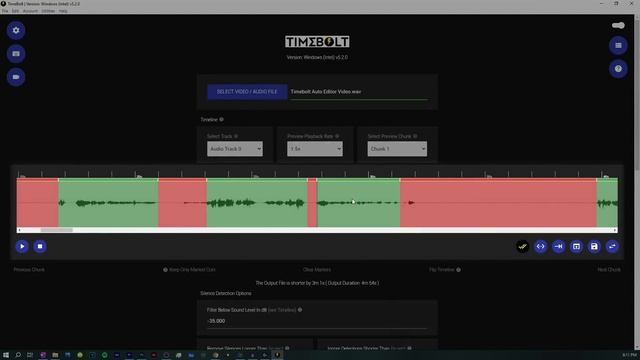640x360 pixels.
Task: Click info icon next to Select Track
Action: click(236, 136)
